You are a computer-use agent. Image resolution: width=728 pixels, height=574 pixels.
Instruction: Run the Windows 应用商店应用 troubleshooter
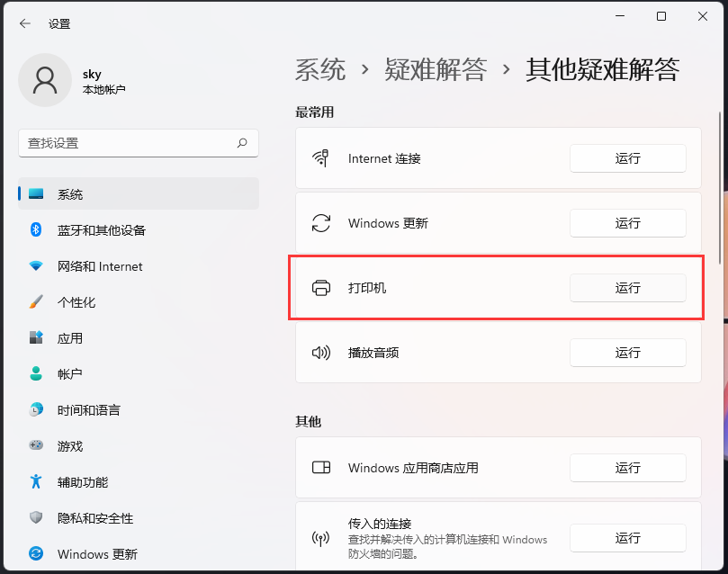628,467
